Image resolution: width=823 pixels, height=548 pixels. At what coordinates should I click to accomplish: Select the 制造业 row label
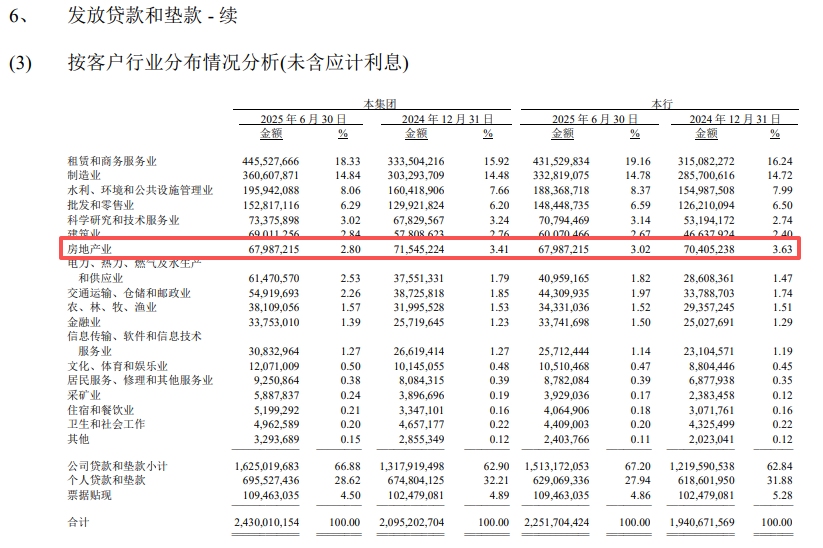[x=85, y=176]
